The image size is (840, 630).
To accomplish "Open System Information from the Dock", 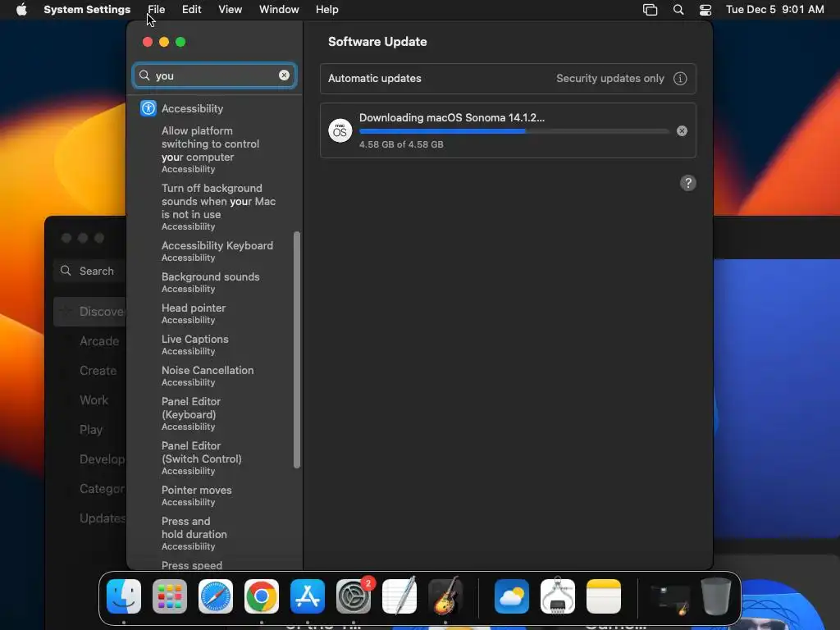I will click(x=558, y=596).
